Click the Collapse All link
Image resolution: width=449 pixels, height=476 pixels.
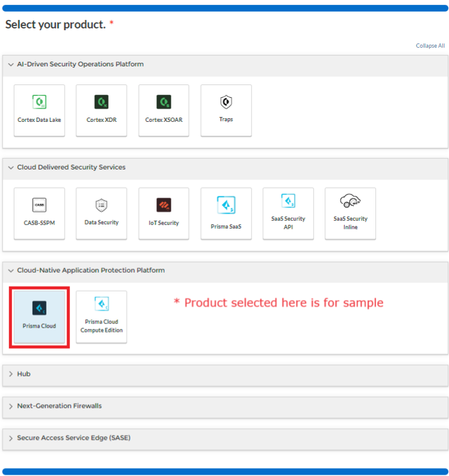point(430,45)
